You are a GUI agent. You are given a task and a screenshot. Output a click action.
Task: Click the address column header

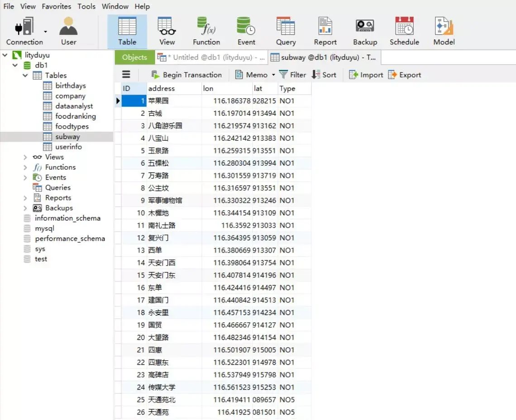coord(174,88)
